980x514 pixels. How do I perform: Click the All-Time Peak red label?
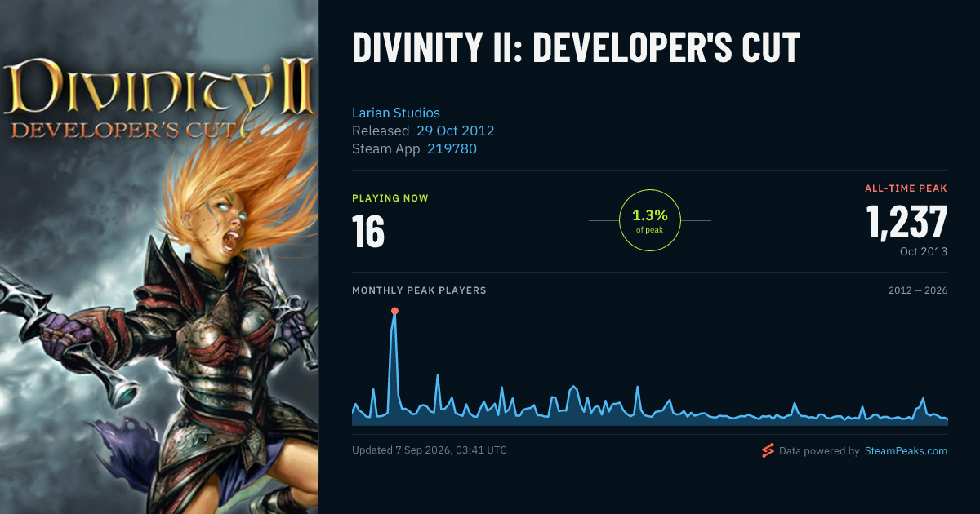pyautogui.click(x=906, y=188)
